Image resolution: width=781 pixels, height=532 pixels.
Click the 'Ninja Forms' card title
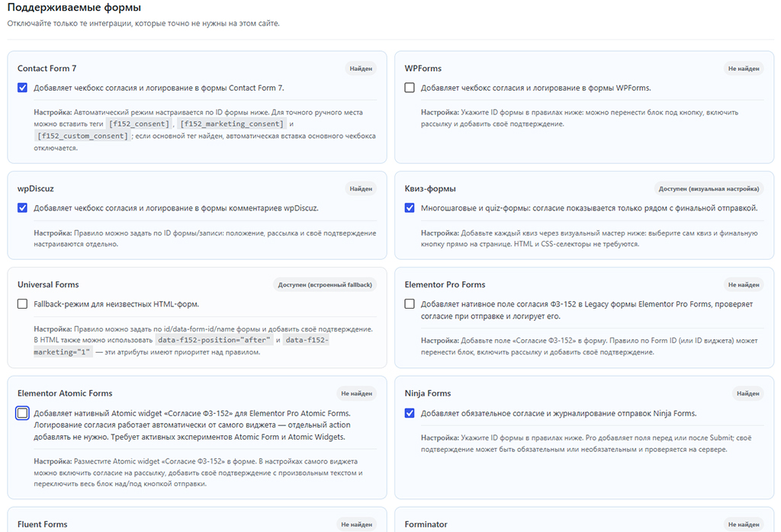point(428,393)
